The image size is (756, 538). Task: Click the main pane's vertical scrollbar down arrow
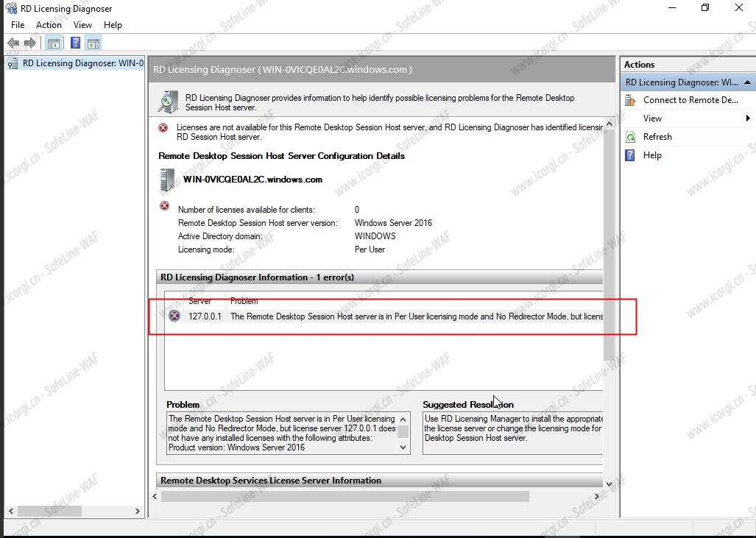point(609,484)
